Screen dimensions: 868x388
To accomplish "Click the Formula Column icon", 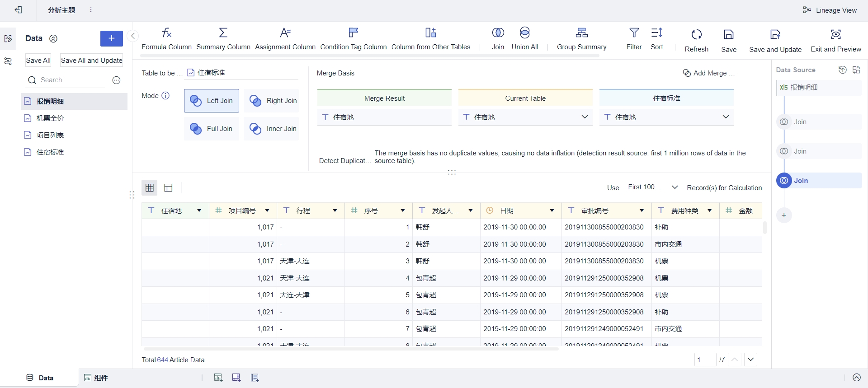I will click(x=166, y=33).
